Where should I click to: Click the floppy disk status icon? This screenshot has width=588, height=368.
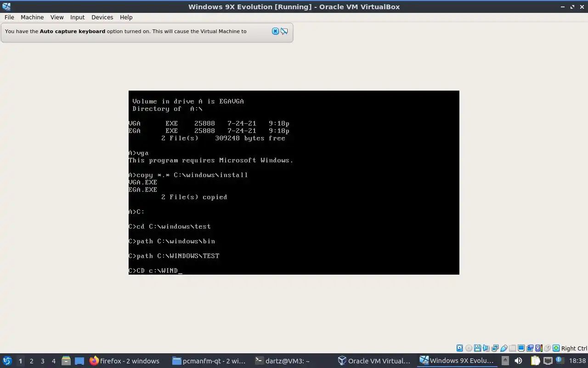pos(477,348)
